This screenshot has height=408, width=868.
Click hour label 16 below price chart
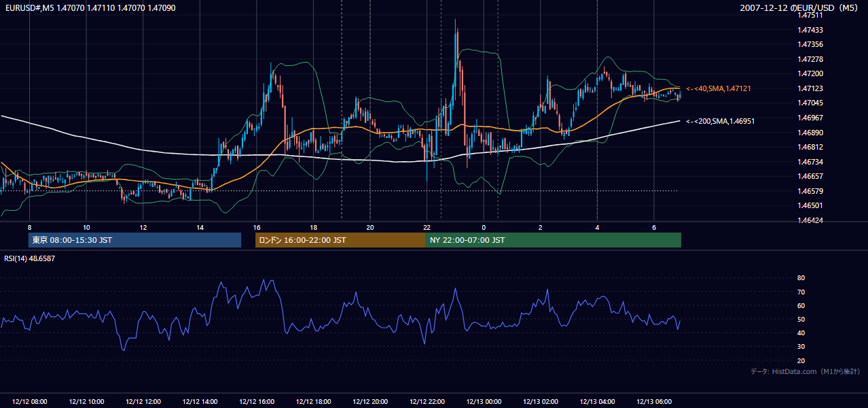click(257, 227)
